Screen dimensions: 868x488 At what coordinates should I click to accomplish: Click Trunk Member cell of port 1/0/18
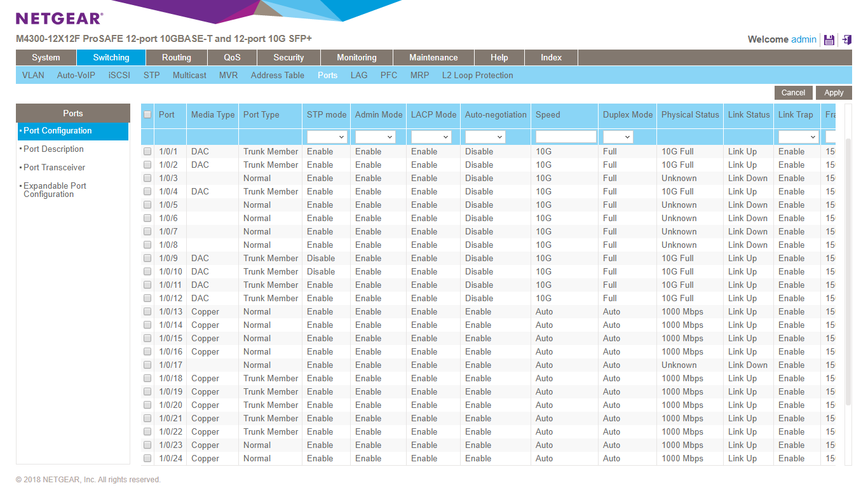271,378
